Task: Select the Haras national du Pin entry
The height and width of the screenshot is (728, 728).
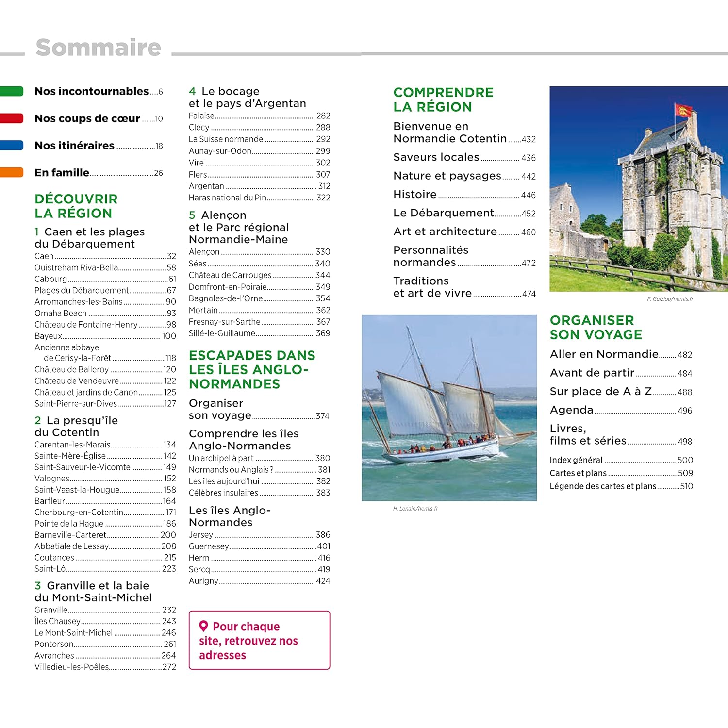Action: coord(259,198)
